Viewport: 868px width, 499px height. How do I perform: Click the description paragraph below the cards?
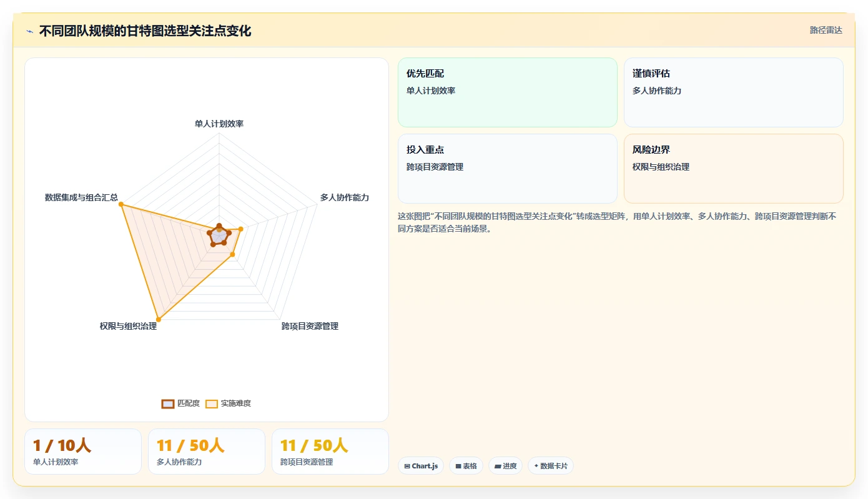coord(621,222)
